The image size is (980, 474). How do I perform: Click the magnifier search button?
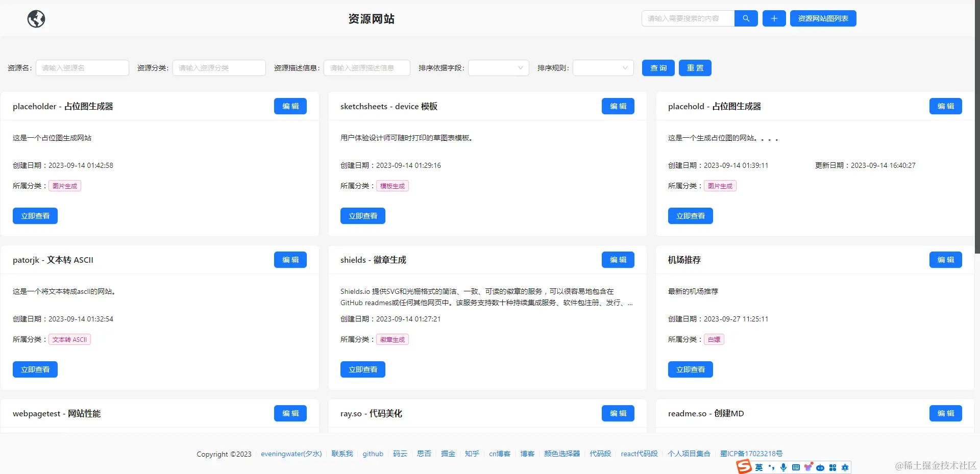(x=746, y=18)
